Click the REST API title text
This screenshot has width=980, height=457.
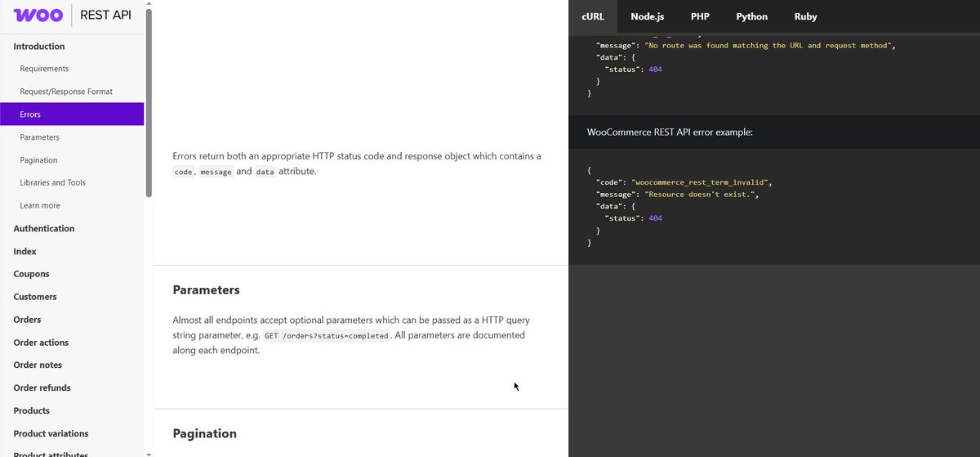click(105, 15)
